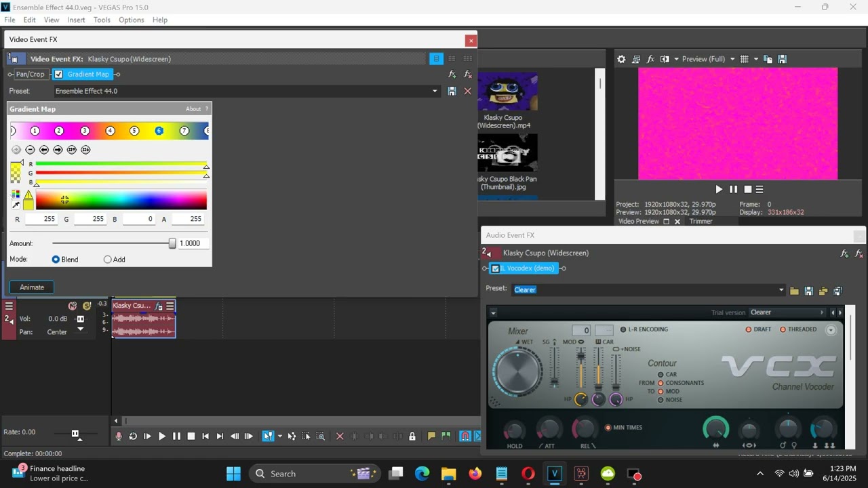
Task: Open the Insert menu
Action: tap(76, 20)
